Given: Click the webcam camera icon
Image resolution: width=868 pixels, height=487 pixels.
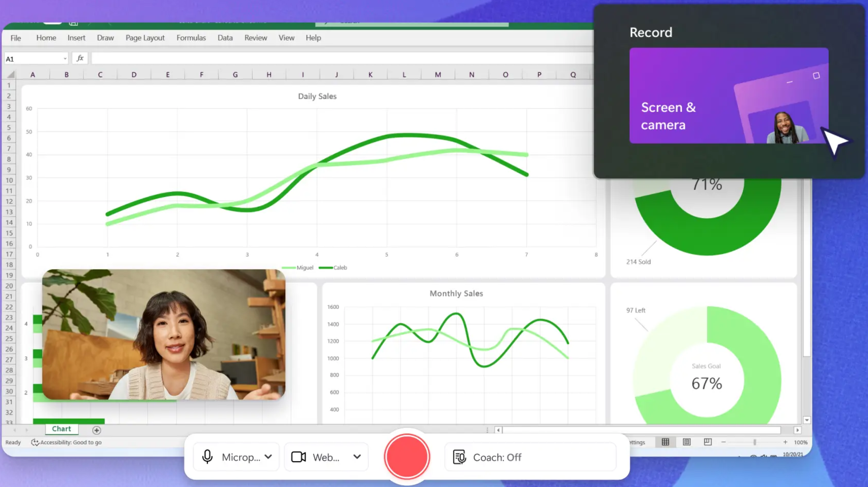Looking at the screenshot, I should (298, 457).
